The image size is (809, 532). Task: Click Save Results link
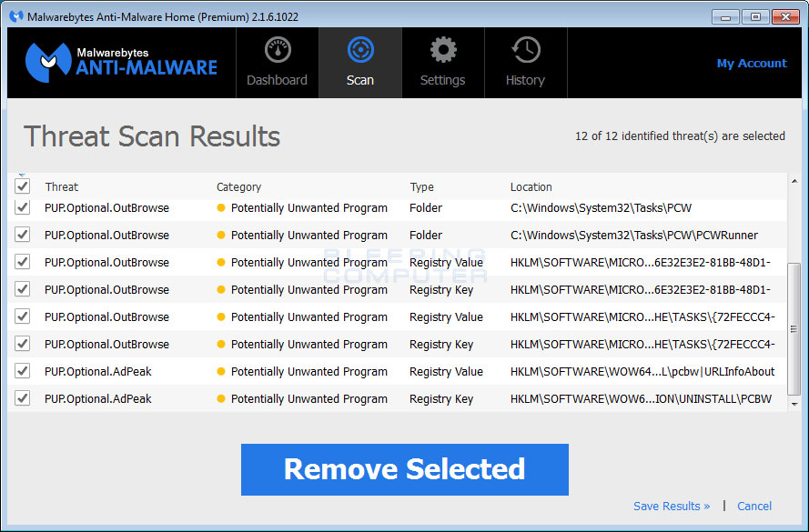click(672, 506)
